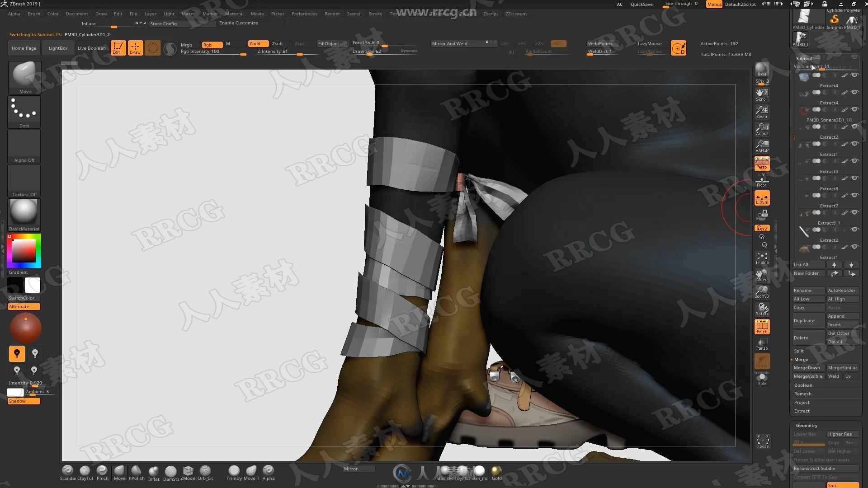Click the Actual size icon

pyautogui.click(x=762, y=129)
